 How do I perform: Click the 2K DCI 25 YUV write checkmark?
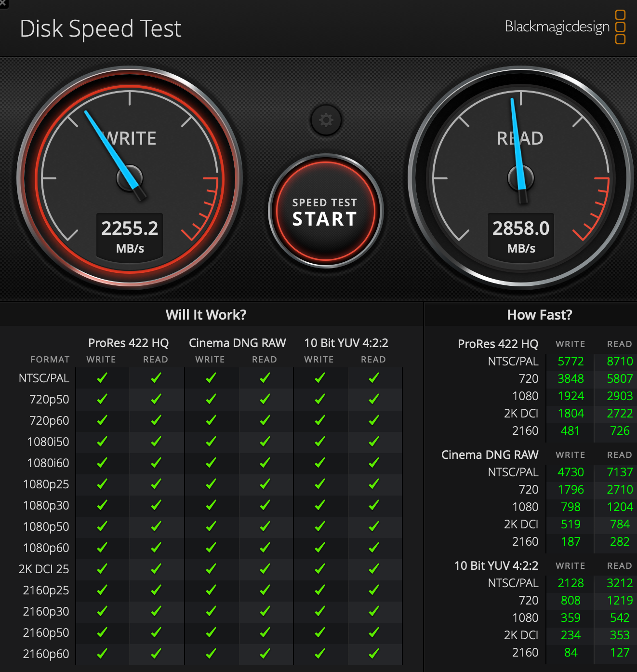[x=319, y=569]
